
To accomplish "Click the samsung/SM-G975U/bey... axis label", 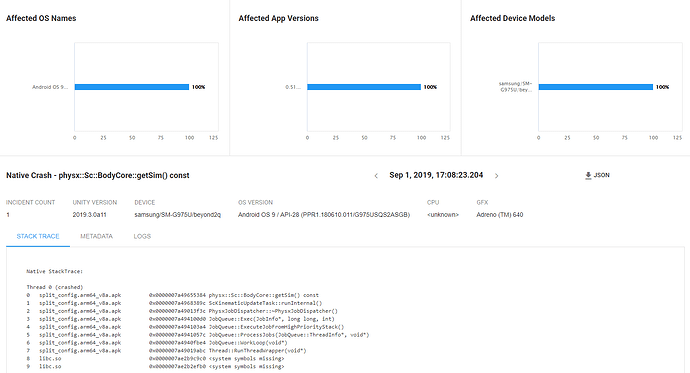I will [x=515, y=87].
